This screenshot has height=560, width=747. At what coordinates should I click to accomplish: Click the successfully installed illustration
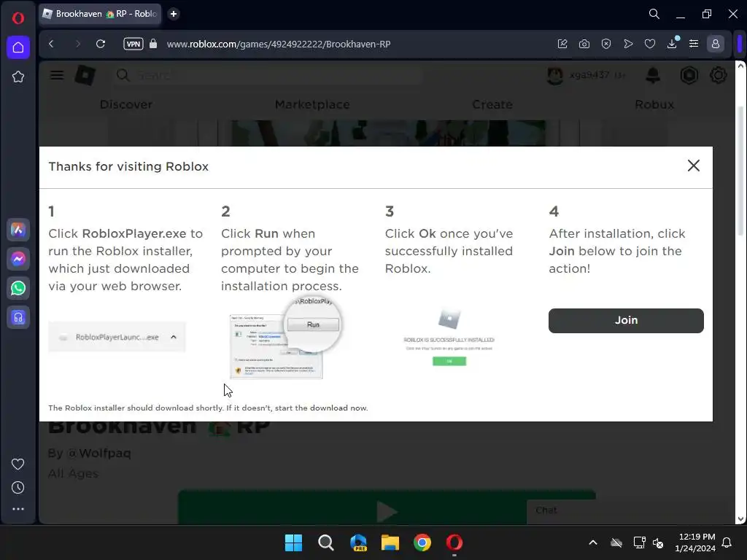click(449, 337)
